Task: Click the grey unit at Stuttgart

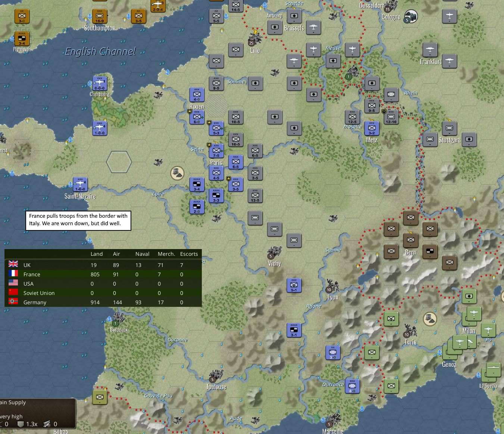Action: [x=450, y=128]
